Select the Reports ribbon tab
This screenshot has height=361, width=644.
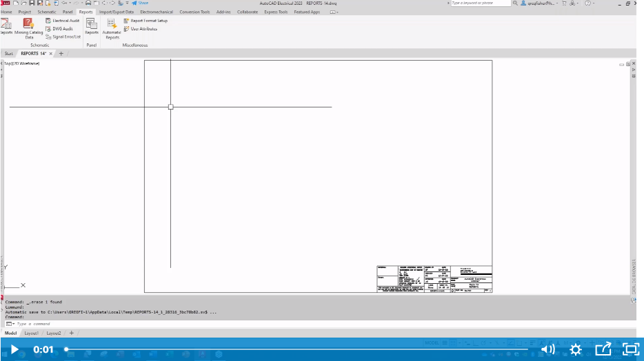tap(85, 12)
